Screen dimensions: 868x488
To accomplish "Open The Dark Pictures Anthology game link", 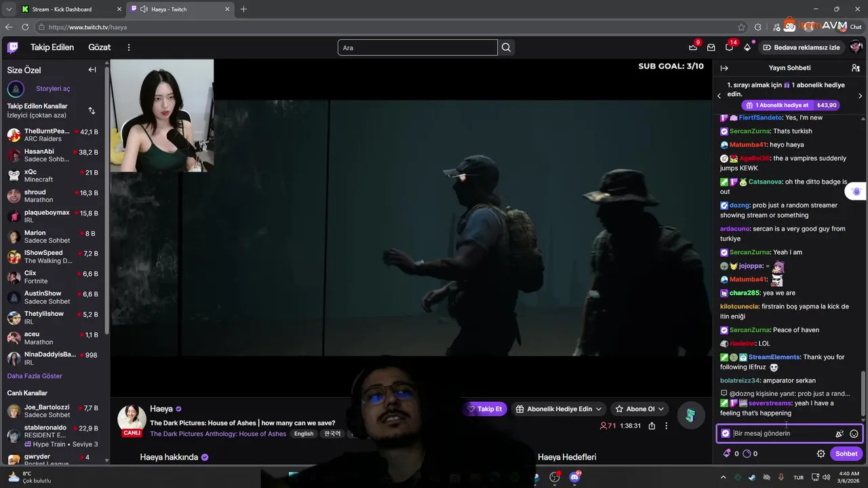I will [218, 434].
